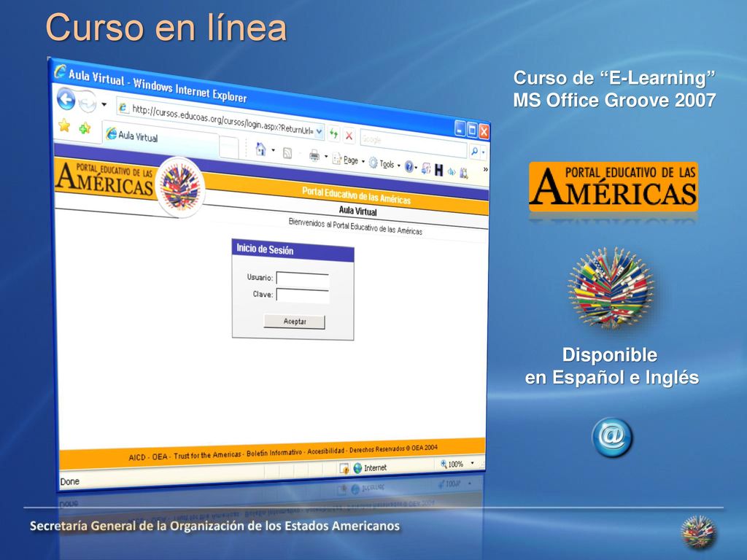Click the red Stop loading icon
The height and width of the screenshot is (560, 747).
pyautogui.click(x=349, y=136)
